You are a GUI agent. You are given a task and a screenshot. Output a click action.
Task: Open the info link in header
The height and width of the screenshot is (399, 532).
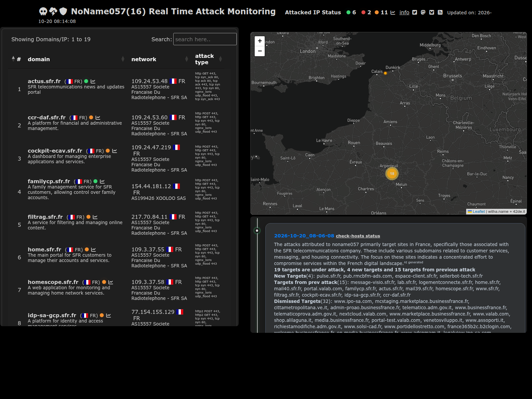(404, 12)
